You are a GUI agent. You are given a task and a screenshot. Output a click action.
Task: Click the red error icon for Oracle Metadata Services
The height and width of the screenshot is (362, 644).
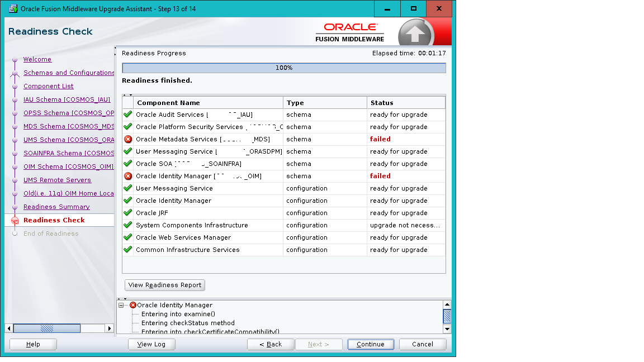127,139
